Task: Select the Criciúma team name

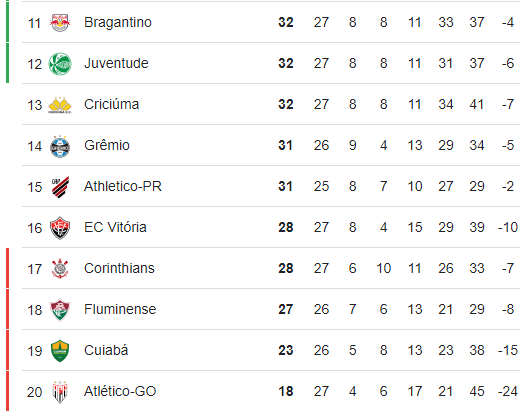Action: pos(111,104)
